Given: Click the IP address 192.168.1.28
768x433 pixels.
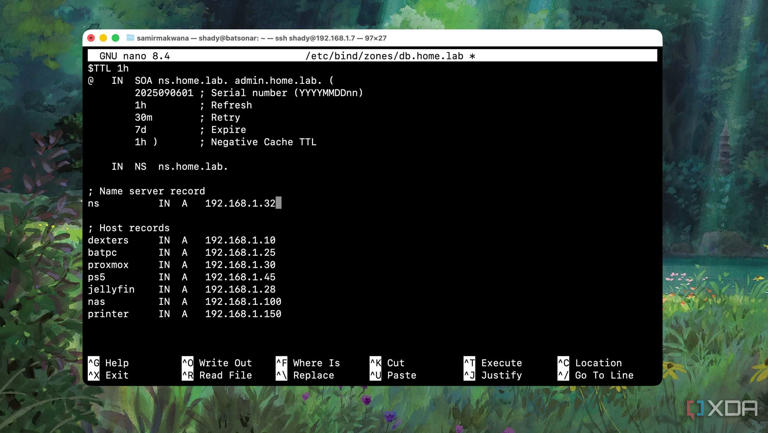Looking at the screenshot, I should [240, 289].
